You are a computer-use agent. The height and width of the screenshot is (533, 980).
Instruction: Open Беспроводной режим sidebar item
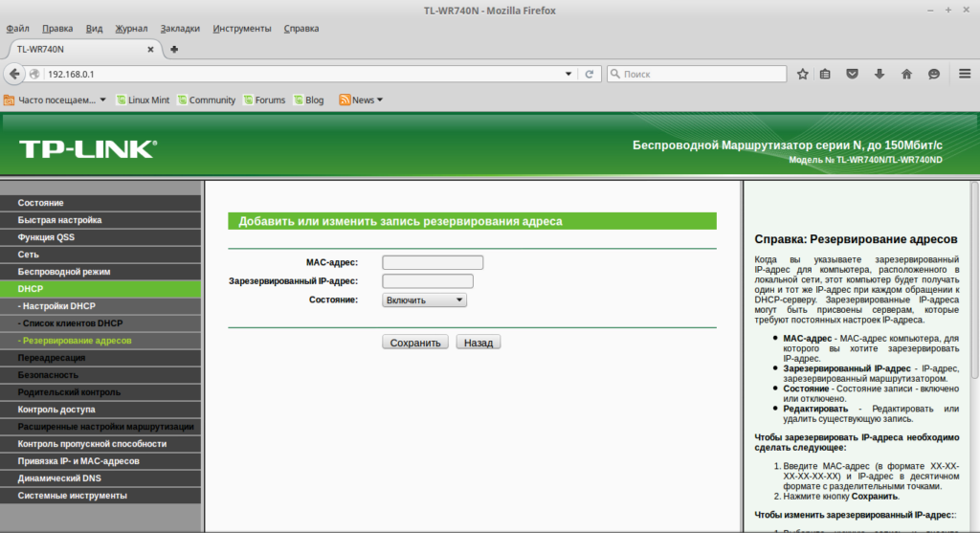click(100, 272)
